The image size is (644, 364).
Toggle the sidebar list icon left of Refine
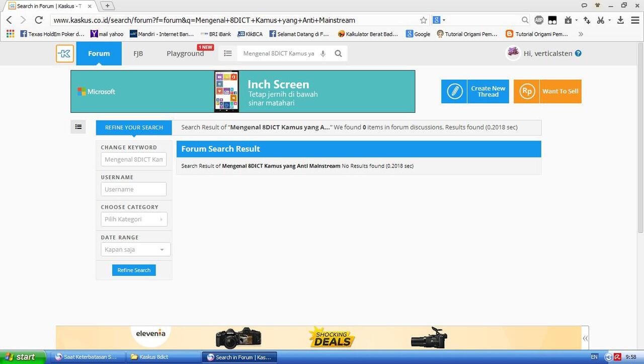tap(78, 127)
